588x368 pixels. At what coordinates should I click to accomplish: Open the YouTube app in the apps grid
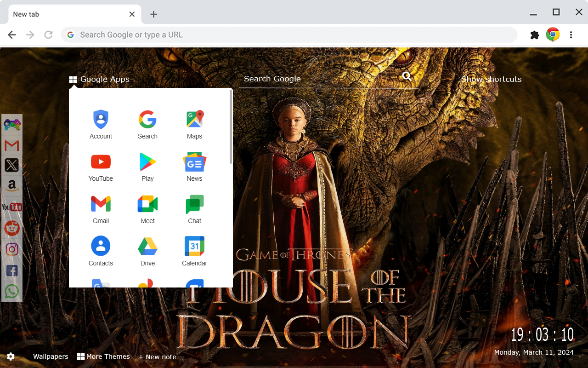coord(101,167)
